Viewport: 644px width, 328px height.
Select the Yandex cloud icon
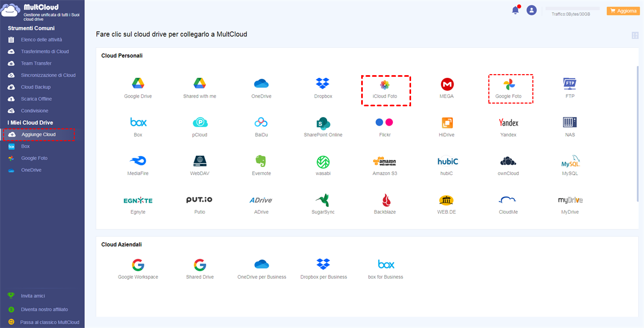(509, 122)
